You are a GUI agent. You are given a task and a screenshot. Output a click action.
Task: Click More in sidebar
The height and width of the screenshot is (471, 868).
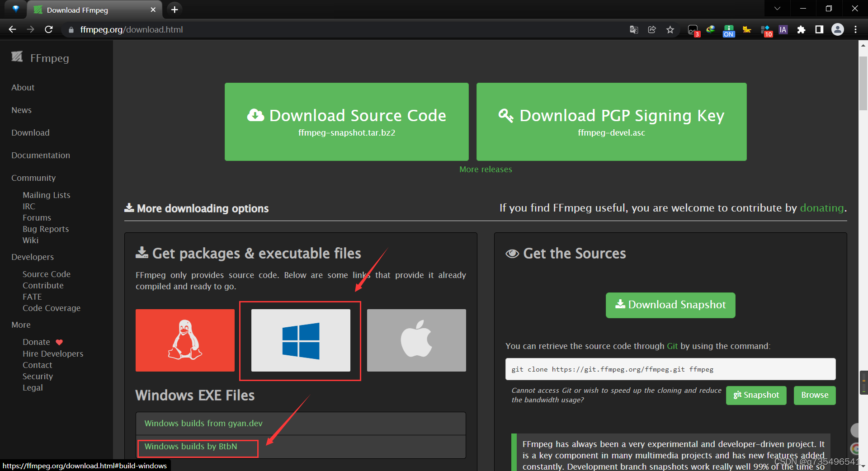(21, 325)
